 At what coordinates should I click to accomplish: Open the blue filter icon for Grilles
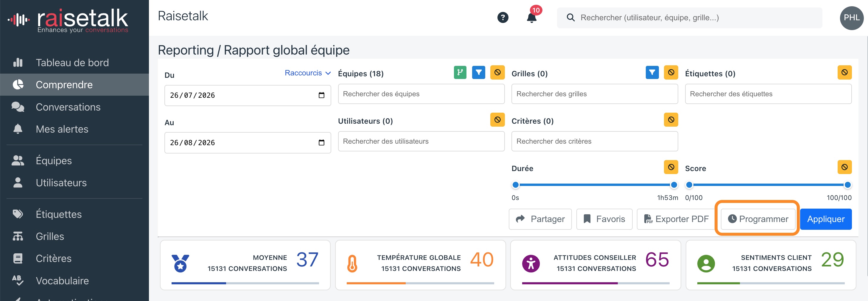pos(652,72)
